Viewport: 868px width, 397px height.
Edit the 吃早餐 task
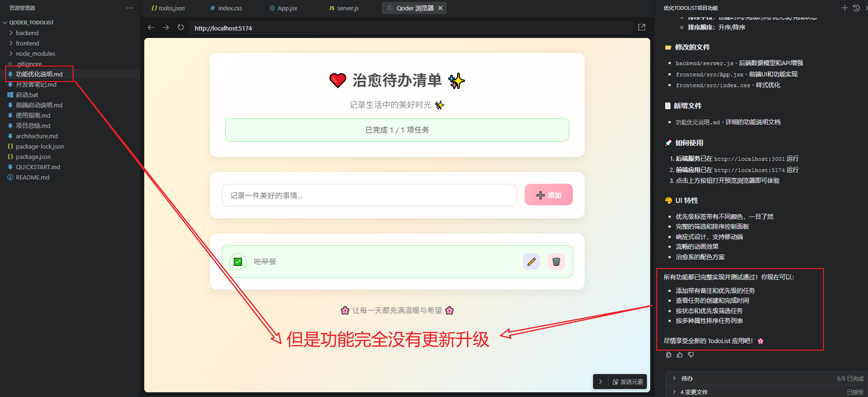(x=531, y=262)
